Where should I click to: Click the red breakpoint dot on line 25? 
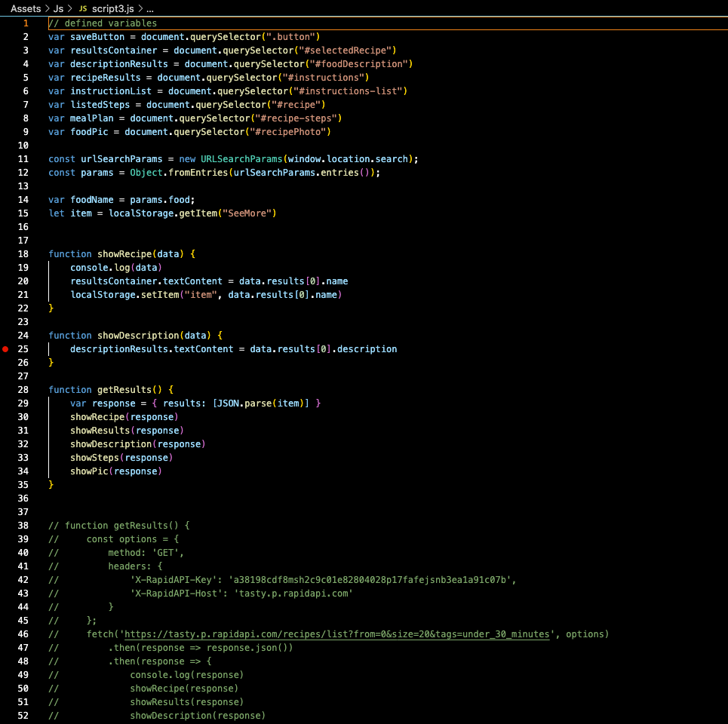[x=5, y=349]
